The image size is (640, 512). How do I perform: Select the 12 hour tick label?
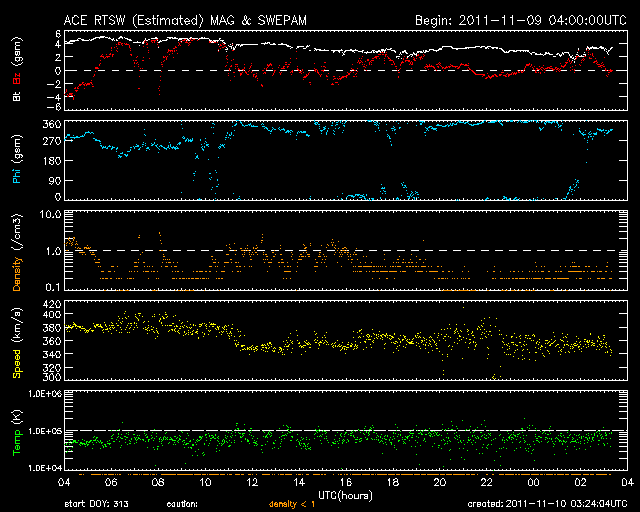pyautogui.click(x=252, y=483)
